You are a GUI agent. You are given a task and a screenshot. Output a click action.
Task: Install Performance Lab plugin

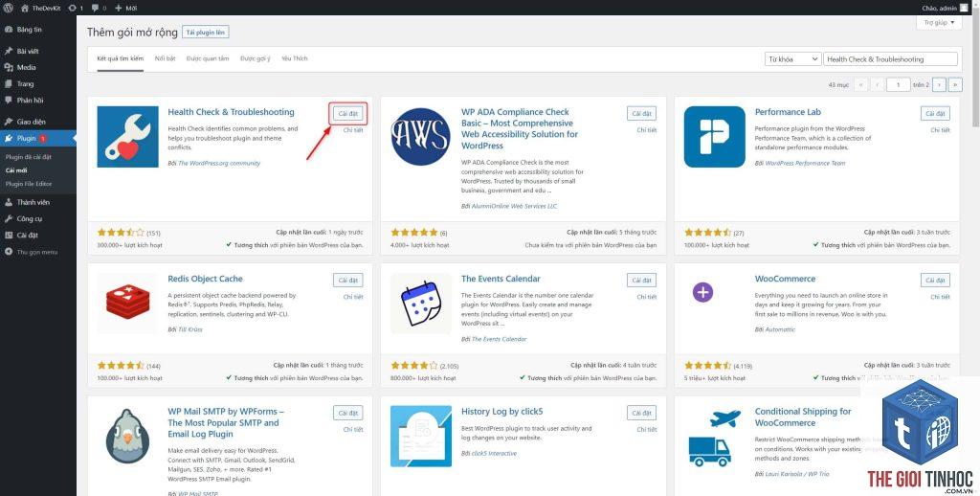click(935, 113)
